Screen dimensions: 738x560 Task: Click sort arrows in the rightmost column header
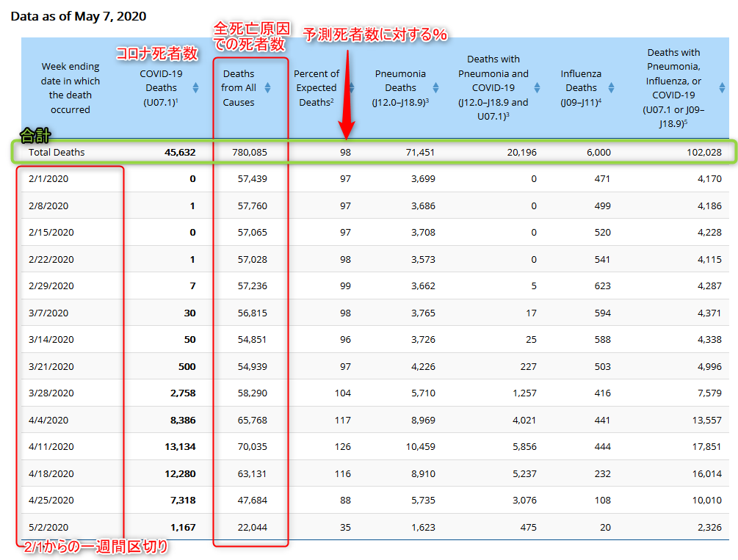click(720, 88)
